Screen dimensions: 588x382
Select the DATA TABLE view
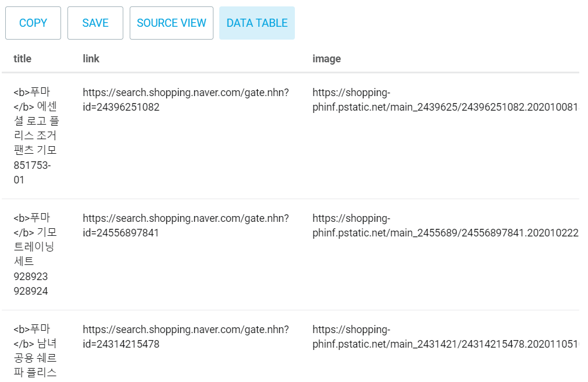(257, 23)
